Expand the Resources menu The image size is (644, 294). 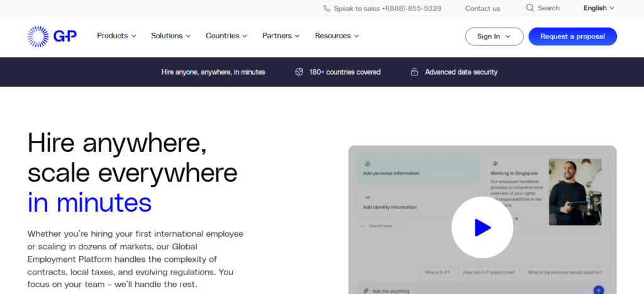point(337,36)
